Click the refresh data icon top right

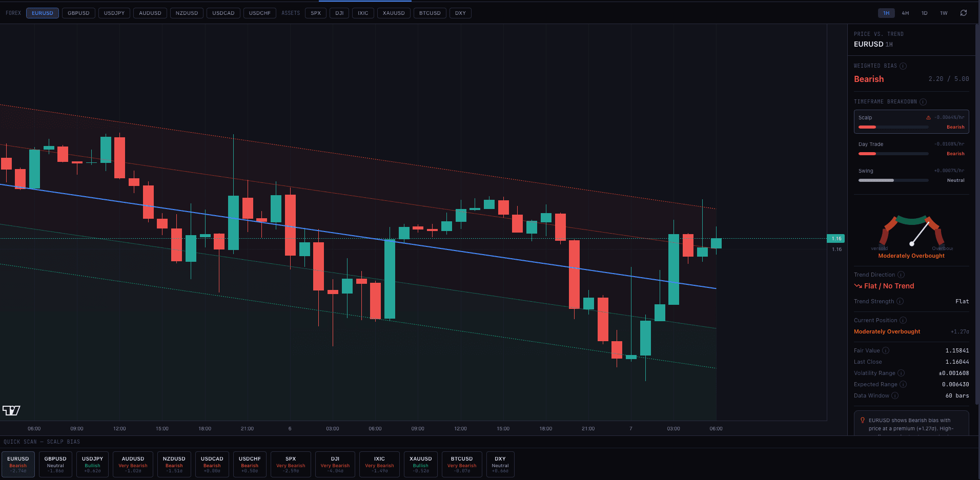click(x=964, y=13)
